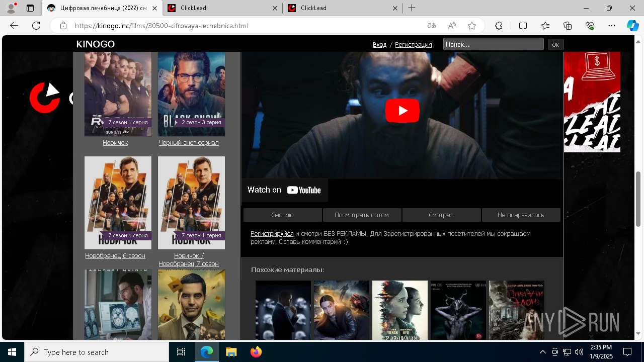Open volume control in tray
The height and width of the screenshot is (362, 644).
[x=579, y=352]
